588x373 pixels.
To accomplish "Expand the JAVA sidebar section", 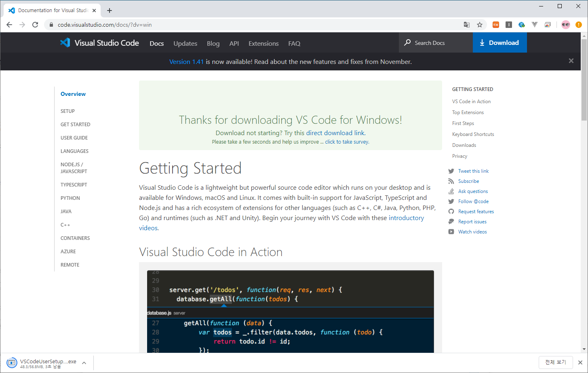I will [x=66, y=211].
